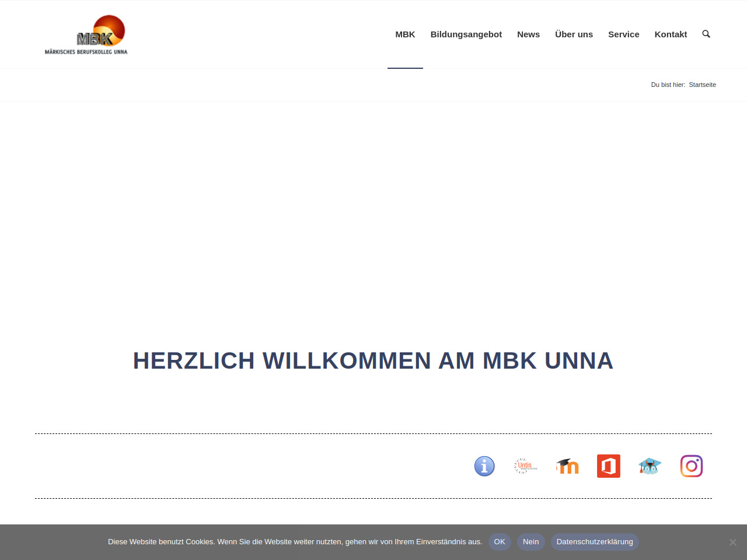This screenshot has width=747, height=560.
Task: Click the blue info icon
Action: 484,466
